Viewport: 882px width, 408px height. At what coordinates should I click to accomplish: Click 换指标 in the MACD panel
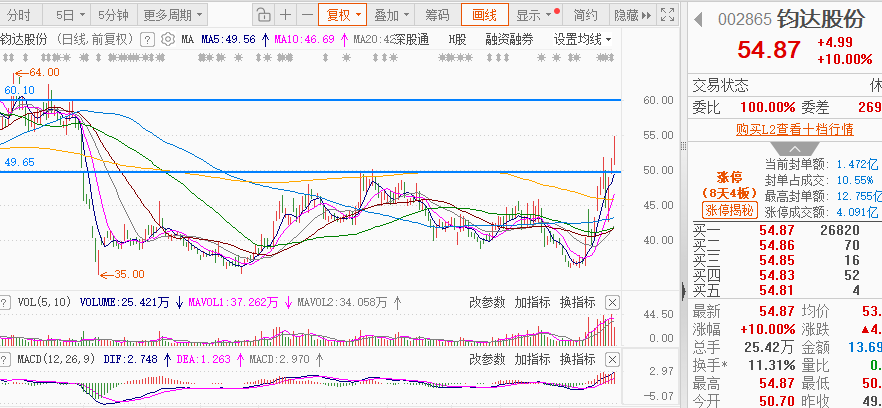tap(577, 360)
